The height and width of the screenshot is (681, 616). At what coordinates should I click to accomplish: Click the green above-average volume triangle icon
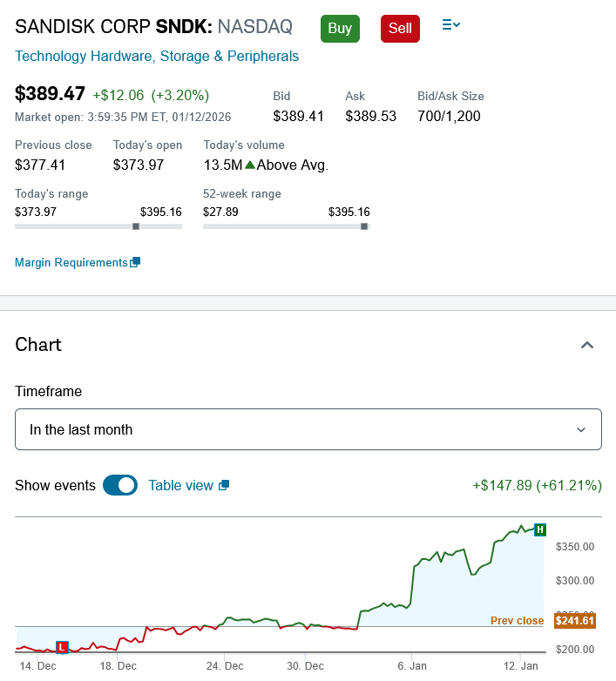250,165
